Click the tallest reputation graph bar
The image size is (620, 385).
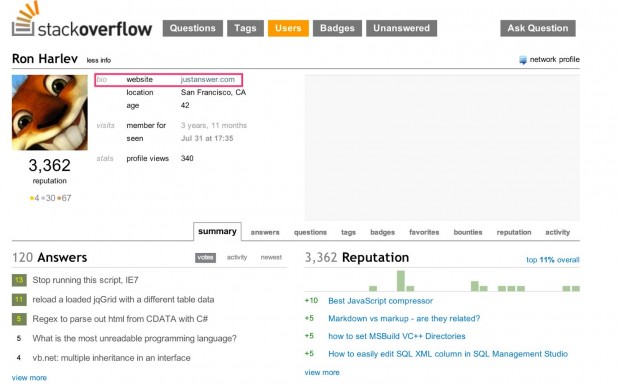[401, 281]
